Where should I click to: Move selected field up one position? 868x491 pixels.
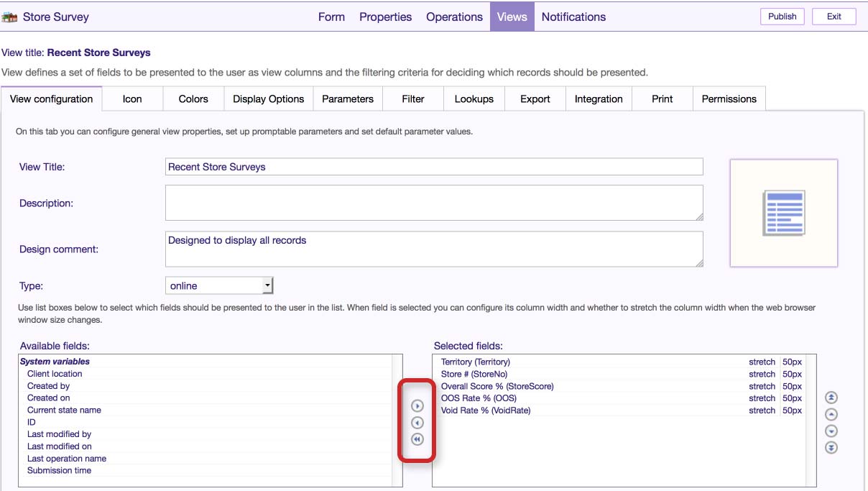(831, 414)
